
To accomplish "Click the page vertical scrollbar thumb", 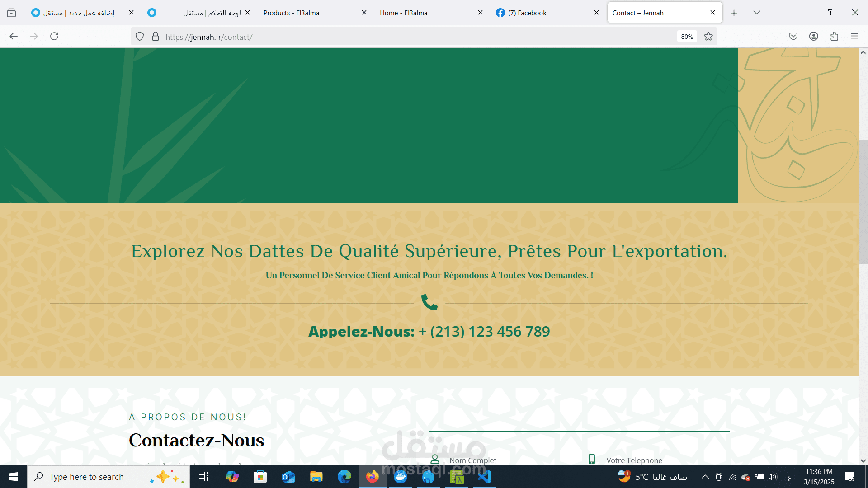I will click(863, 201).
